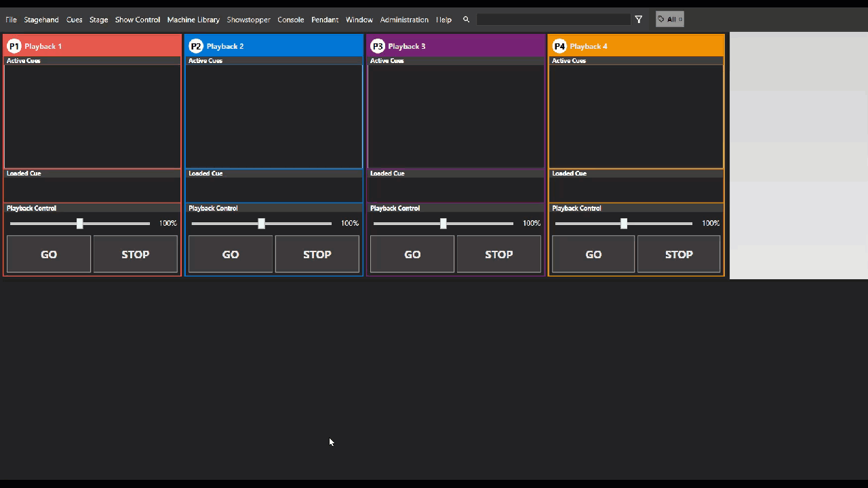The width and height of the screenshot is (868, 488).
Task: Open the Show Control menu
Action: click(x=137, y=20)
